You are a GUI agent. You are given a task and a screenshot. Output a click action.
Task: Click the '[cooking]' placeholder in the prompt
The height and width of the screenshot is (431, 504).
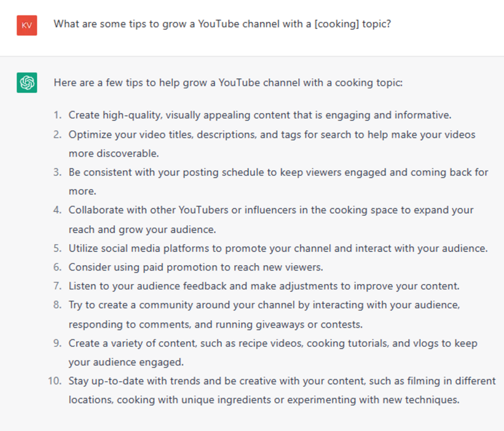pos(336,24)
